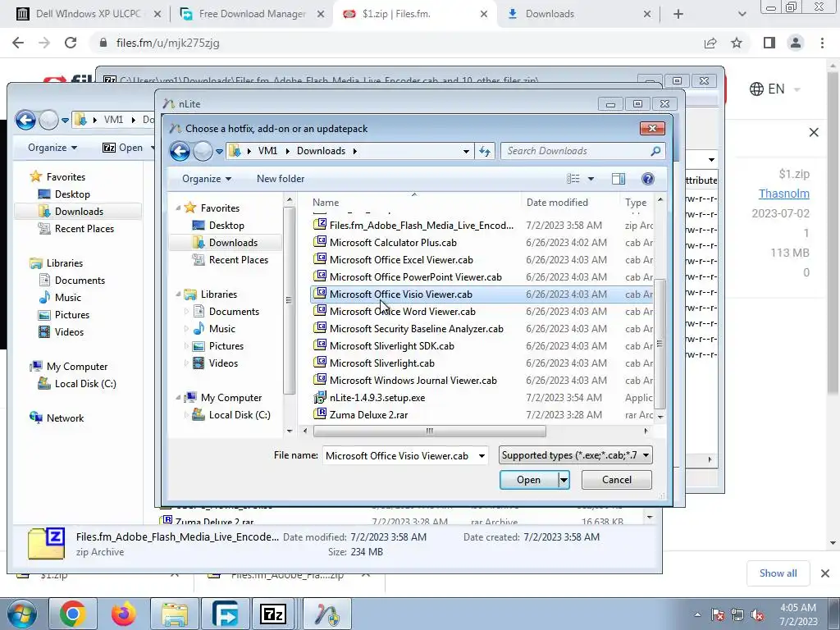Open the Chrome profile avatar
840x630 pixels.
tap(796, 43)
